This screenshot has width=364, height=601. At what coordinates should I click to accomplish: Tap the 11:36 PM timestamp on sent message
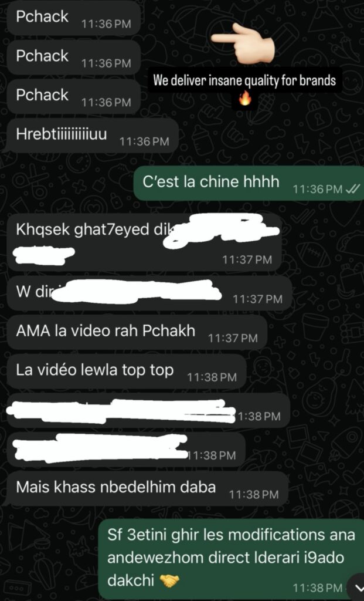click(317, 189)
